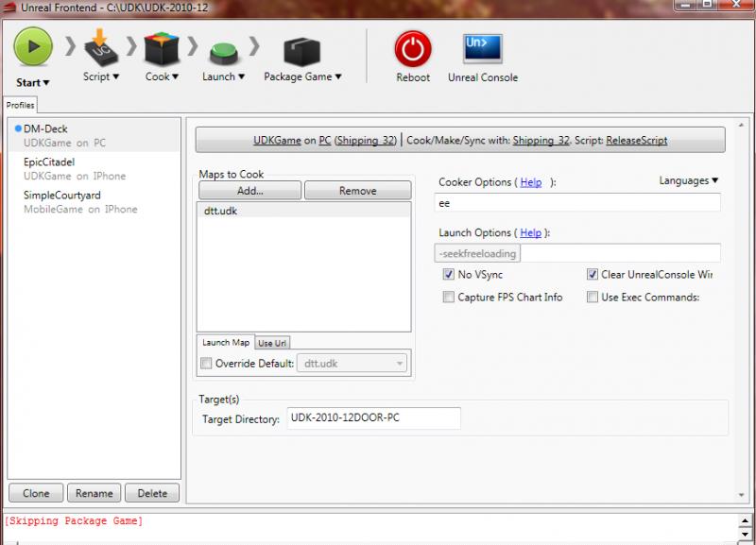This screenshot has height=545, width=756.
Task: Clone the selected profile
Action: click(x=36, y=493)
